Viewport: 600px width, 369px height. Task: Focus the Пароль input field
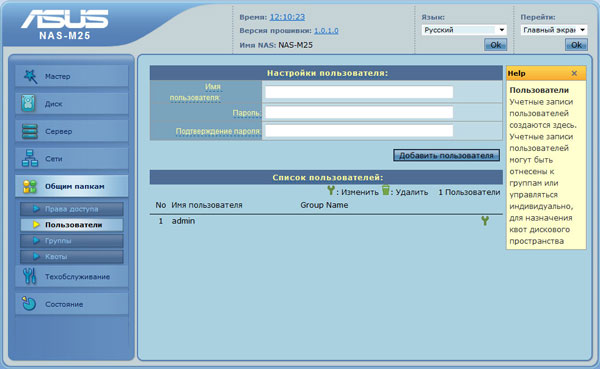[359, 112]
